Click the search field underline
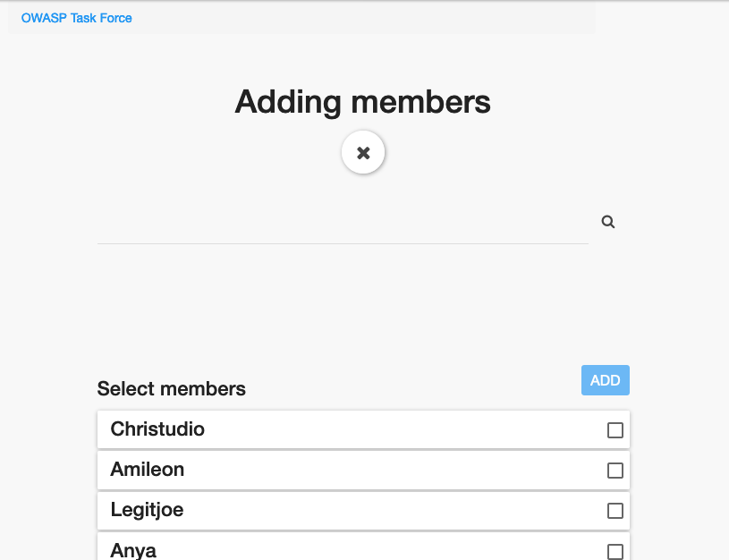 click(343, 243)
